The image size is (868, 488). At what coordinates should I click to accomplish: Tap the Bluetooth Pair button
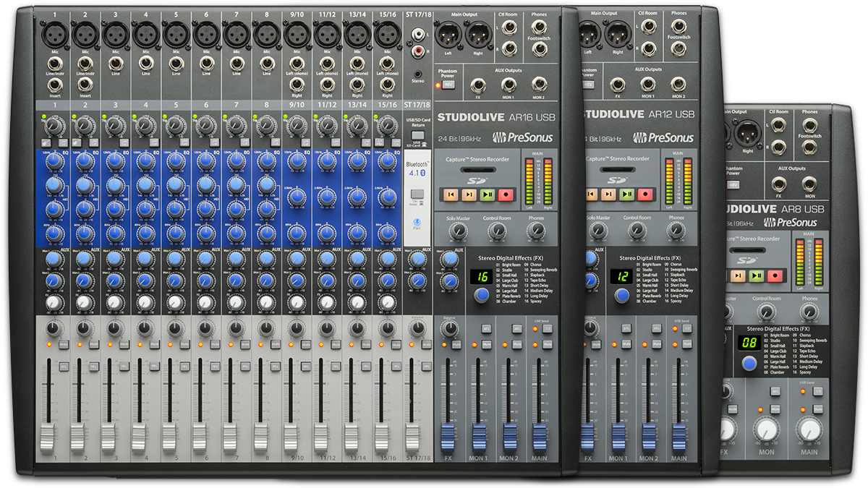[417, 223]
